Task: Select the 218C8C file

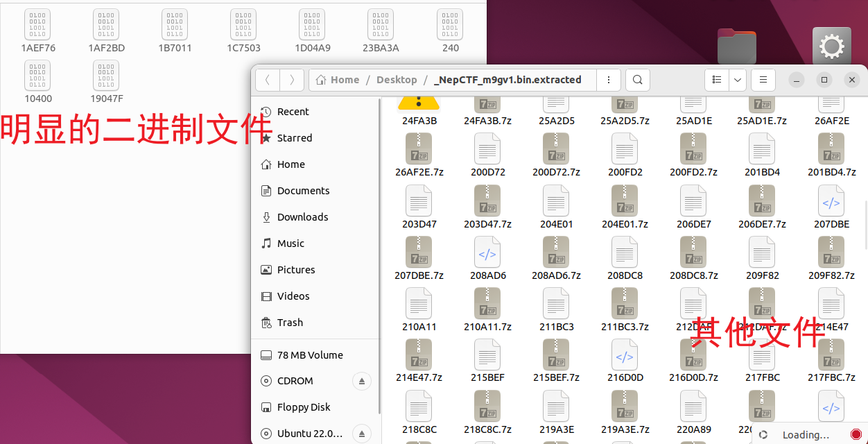Action: (x=419, y=412)
